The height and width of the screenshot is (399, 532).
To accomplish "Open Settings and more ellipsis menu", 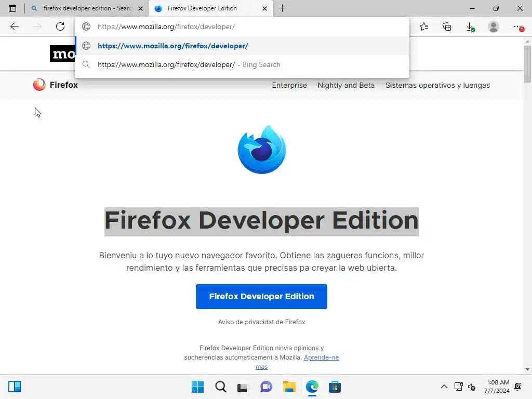I will (x=518, y=27).
